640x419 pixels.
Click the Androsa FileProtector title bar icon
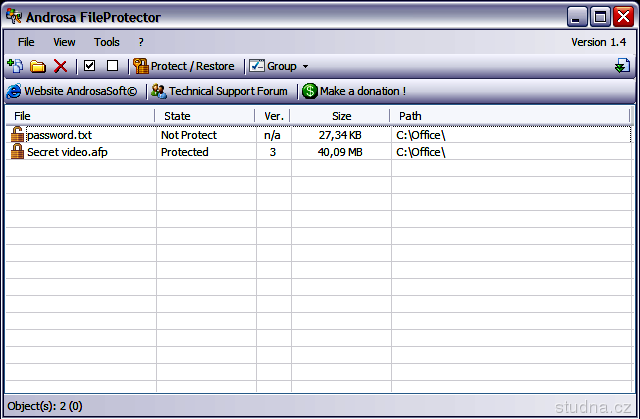[13, 16]
